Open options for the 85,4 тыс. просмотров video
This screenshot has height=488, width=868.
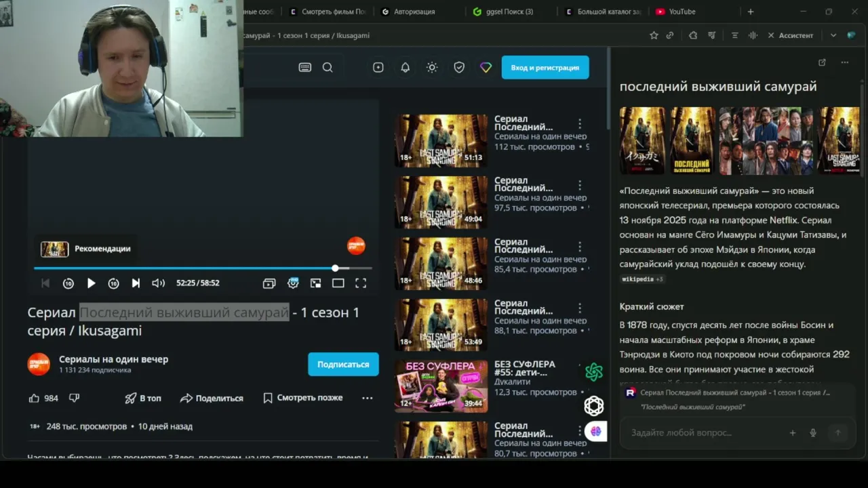(579, 247)
